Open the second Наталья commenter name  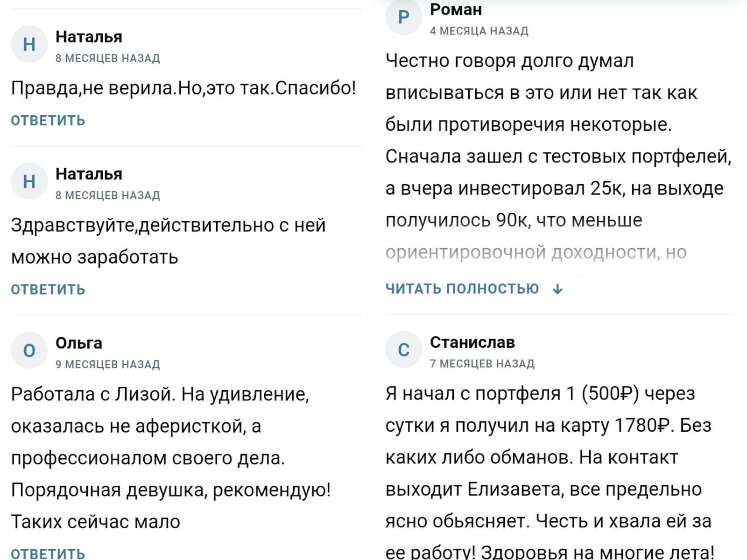coord(89,174)
